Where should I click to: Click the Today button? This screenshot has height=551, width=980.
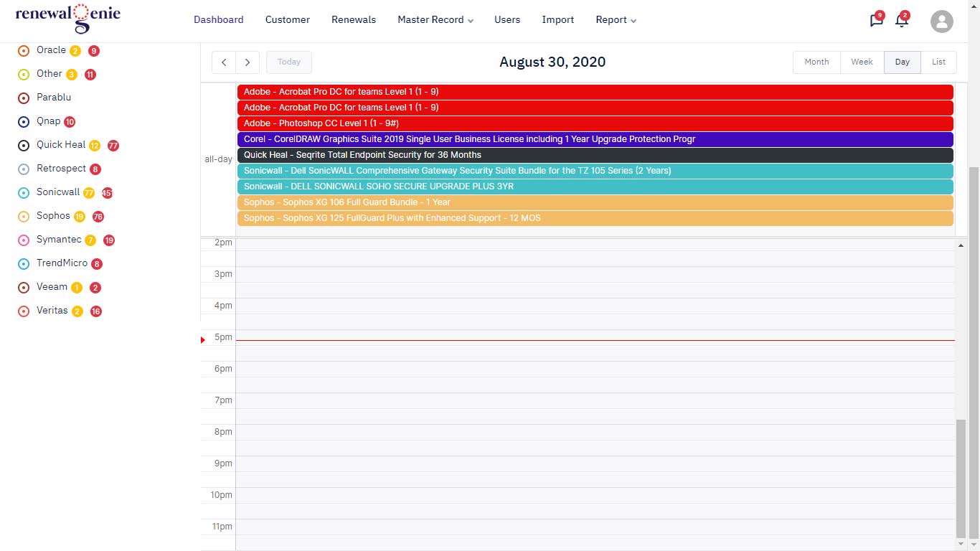(x=289, y=62)
